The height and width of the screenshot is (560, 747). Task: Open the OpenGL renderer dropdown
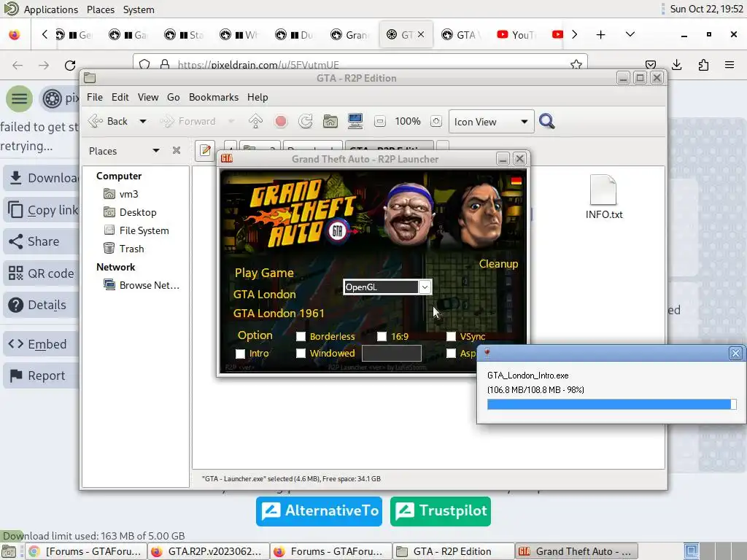tap(387, 287)
